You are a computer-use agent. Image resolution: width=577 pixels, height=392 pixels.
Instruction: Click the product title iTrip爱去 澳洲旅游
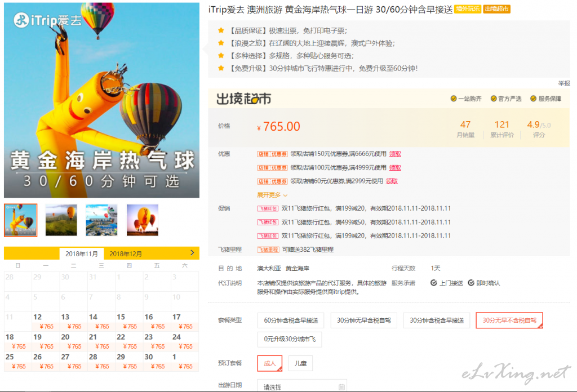330,9
